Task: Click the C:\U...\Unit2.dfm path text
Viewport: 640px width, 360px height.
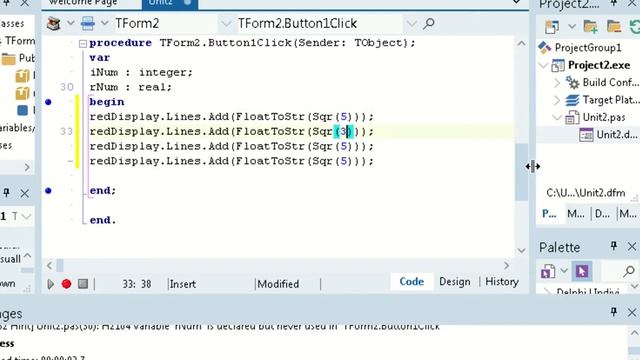Action: tap(585, 193)
